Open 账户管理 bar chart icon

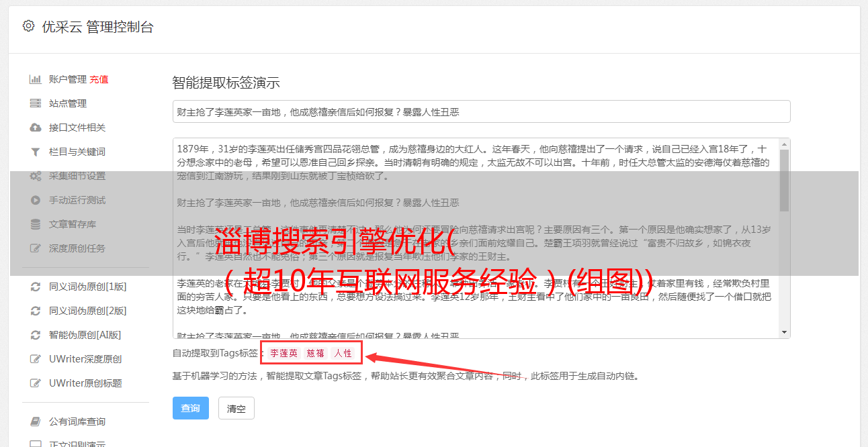(36, 79)
